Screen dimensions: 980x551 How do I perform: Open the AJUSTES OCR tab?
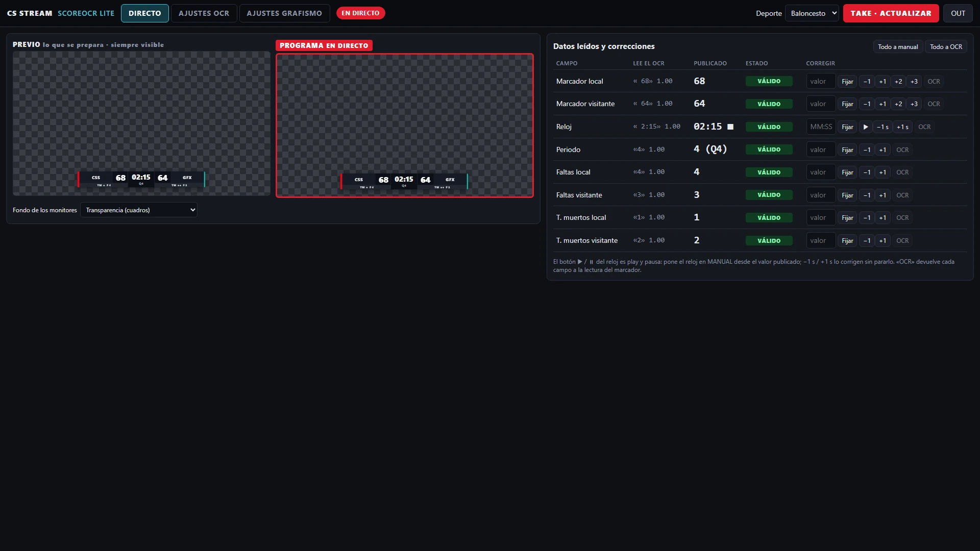204,13
